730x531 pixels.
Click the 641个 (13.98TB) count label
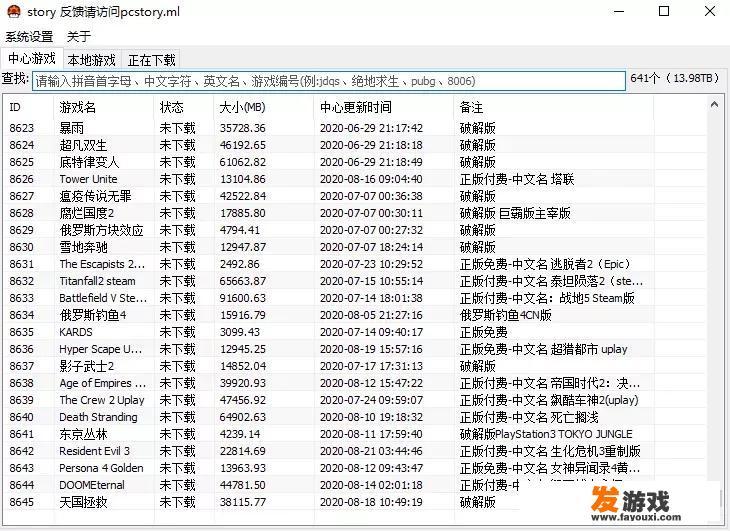[675, 78]
